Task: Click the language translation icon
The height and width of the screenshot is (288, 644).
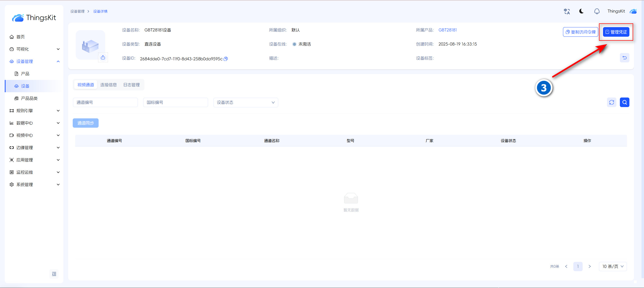Action: coord(567,11)
